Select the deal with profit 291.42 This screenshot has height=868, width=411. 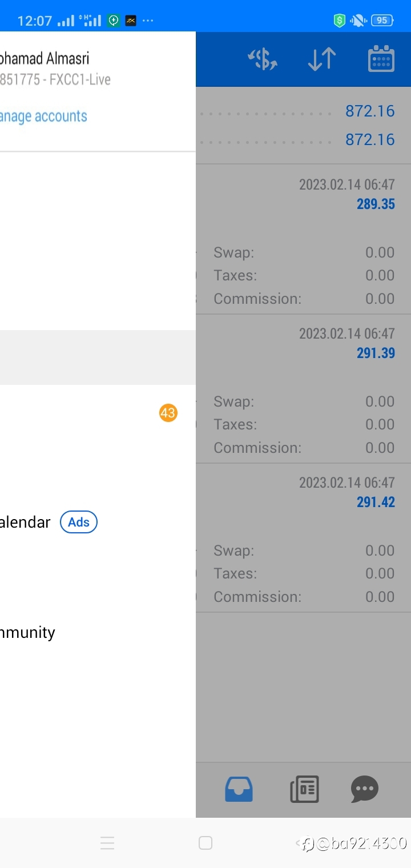coord(303,538)
